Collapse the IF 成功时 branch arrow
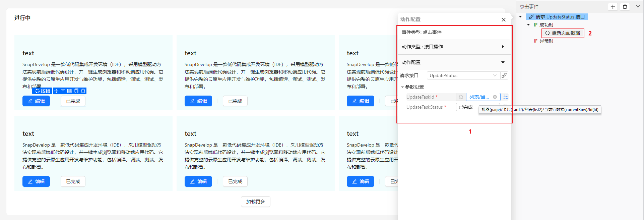The image size is (644, 220). tap(528, 25)
